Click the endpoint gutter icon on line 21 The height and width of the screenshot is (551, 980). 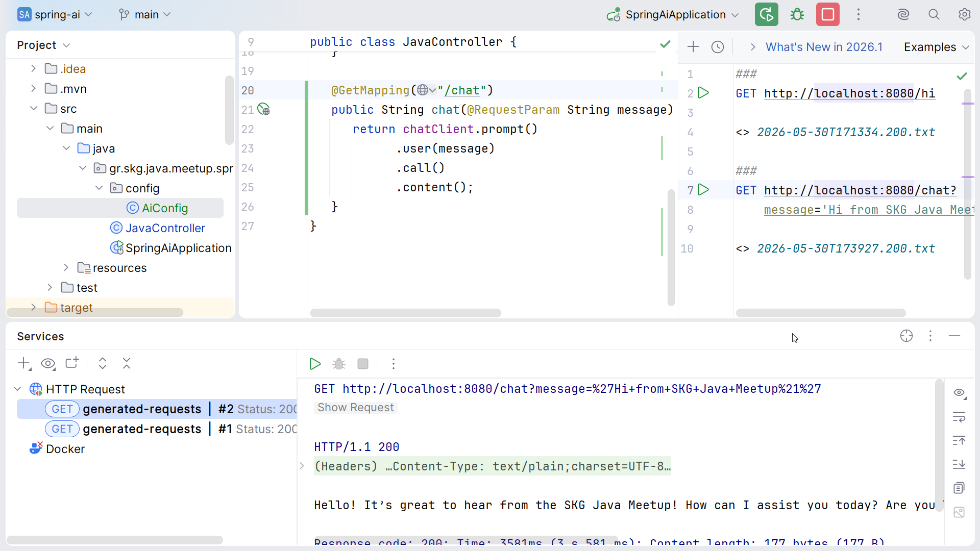pyautogui.click(x=263, y=109)
